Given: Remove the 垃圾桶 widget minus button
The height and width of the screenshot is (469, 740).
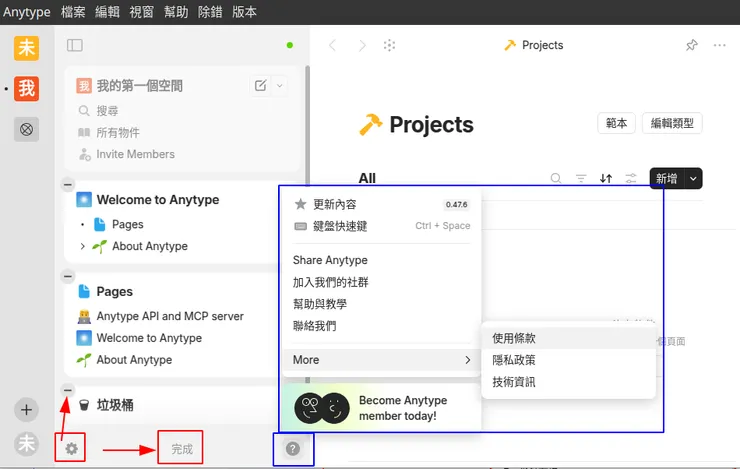Looking at the screenshot, I should point(68,390).
